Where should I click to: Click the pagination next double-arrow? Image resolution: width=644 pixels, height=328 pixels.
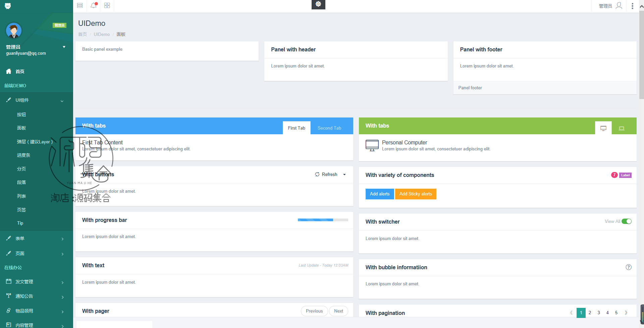click(x=626, y=313)
